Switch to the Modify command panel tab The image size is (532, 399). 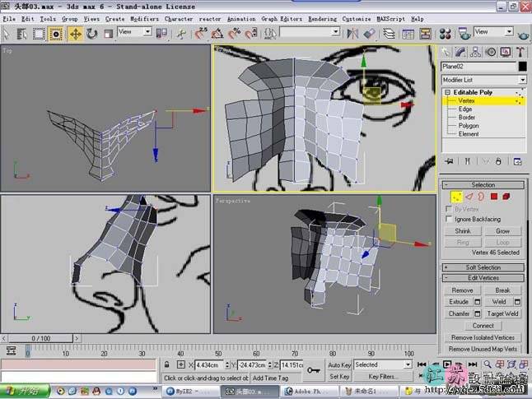coord(460,52)
